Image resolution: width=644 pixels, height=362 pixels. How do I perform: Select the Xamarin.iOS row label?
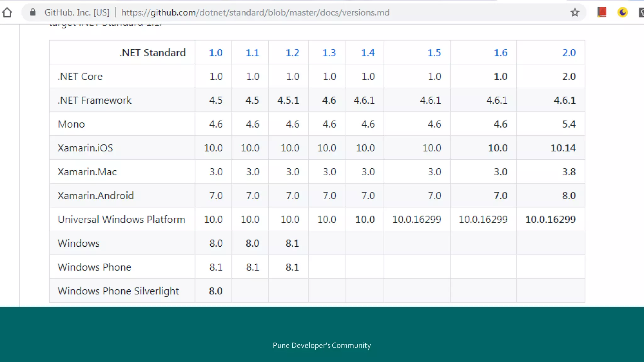tap(85, 148)
